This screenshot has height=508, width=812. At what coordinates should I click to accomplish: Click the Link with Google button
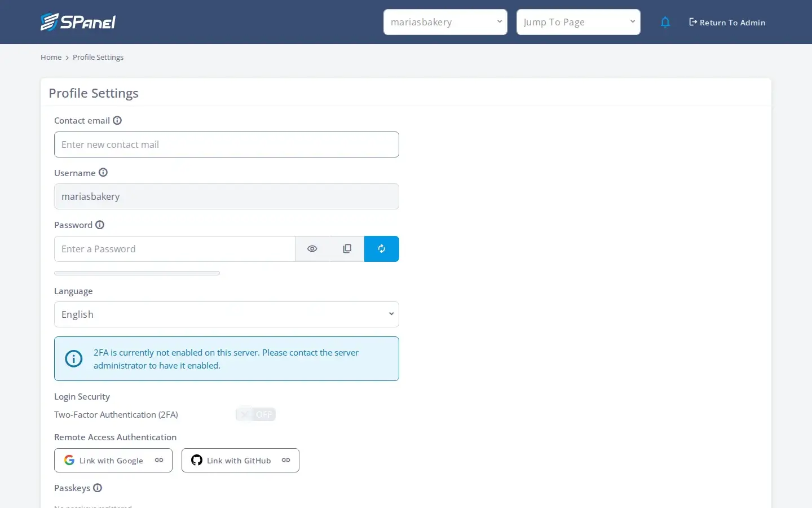pos(113,461)
